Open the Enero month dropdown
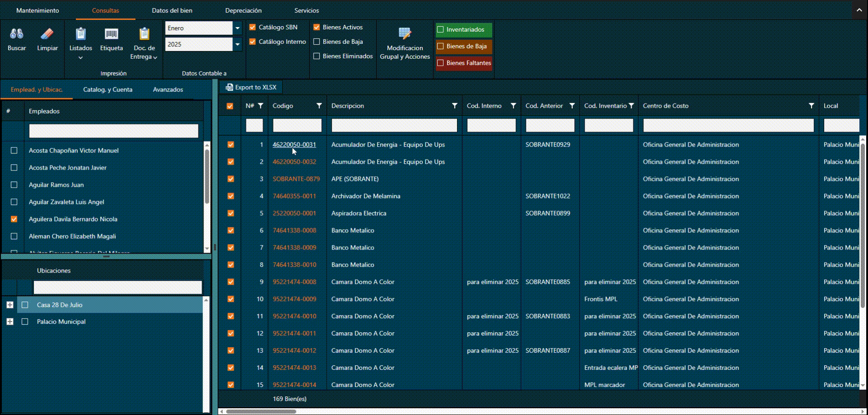Image resolution: width=868 pixels, height=415 pixels. (x=237, y=28)
